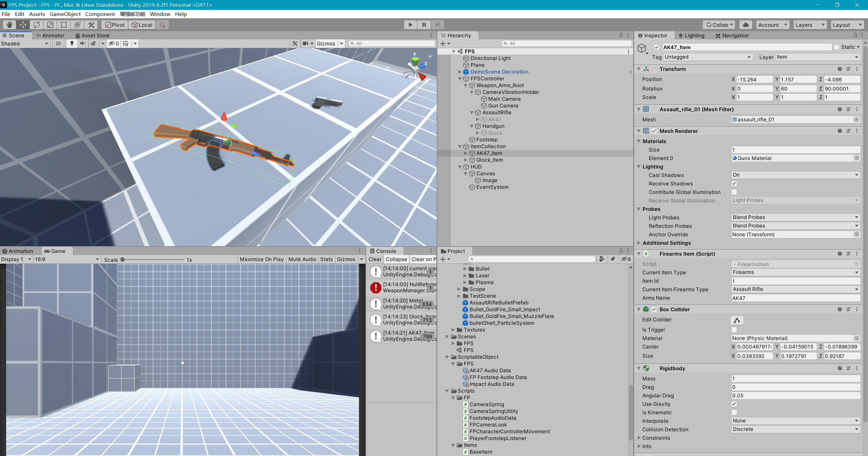Click the Pause button
868x456 pixels.
pos(424,25)
